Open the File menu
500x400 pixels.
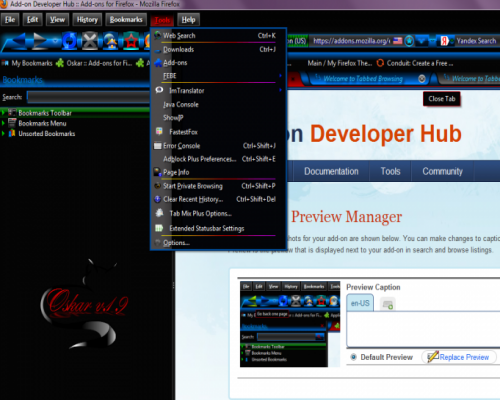tap(10, 20)
